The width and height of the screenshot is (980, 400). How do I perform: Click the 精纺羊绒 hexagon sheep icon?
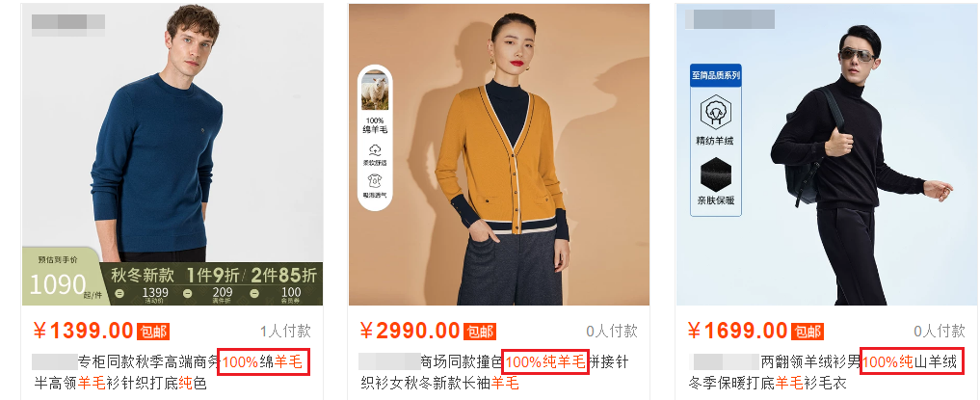click(x=716, y=113)
